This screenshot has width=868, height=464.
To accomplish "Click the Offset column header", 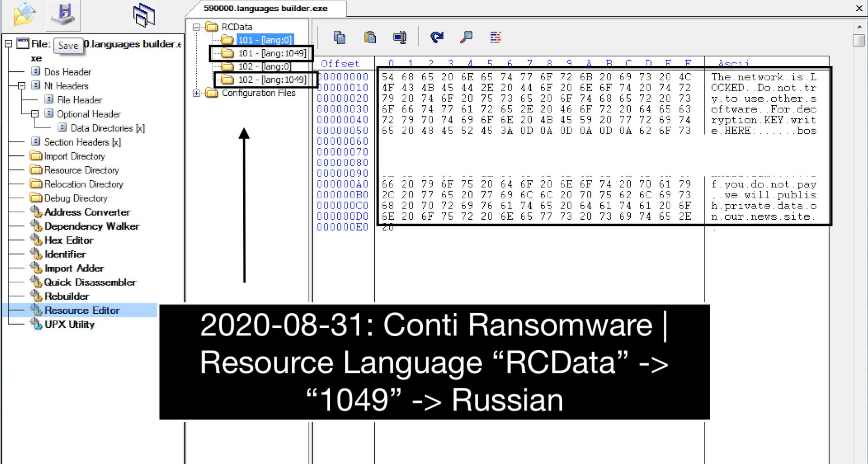I will 340,64.
